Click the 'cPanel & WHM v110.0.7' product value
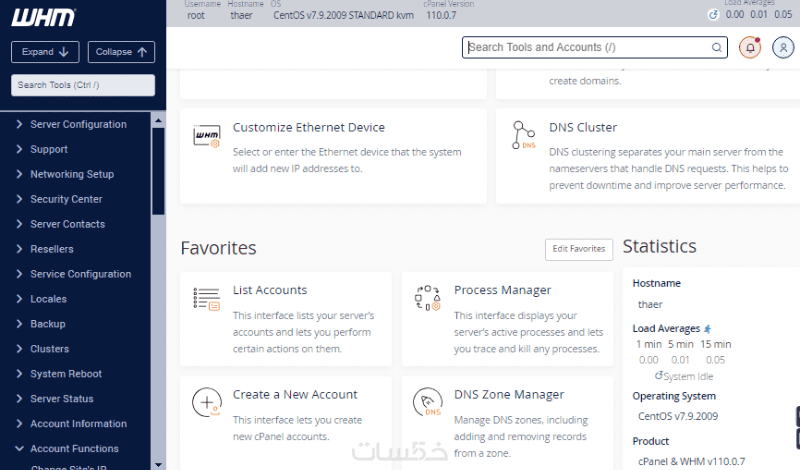 pyautogui.click(x=691, y=461)
